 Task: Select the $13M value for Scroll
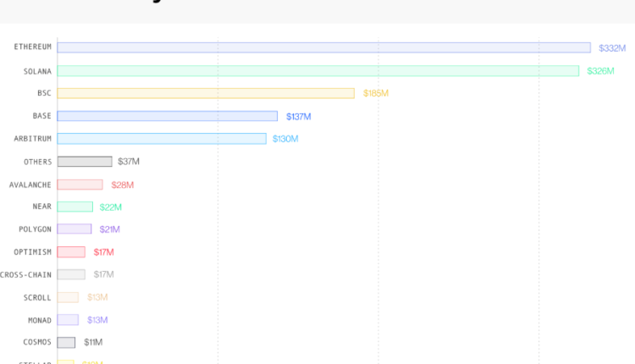pos(97,297)
